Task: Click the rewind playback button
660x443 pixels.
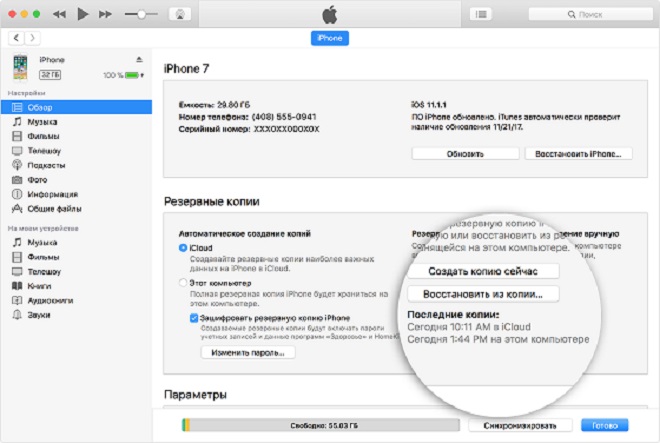Action: [x=59, y=14]
